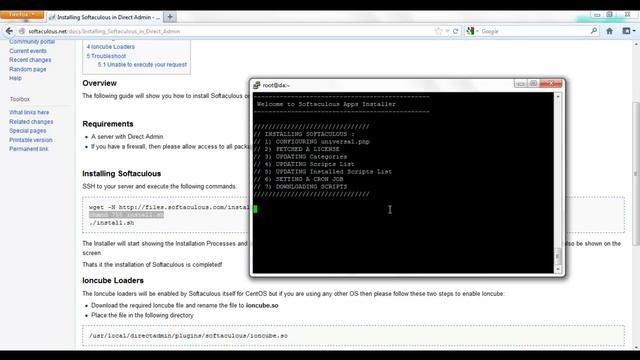Open the Help sidebar link
The height and width of the screenshot is (360, 640).
[15, 78]
